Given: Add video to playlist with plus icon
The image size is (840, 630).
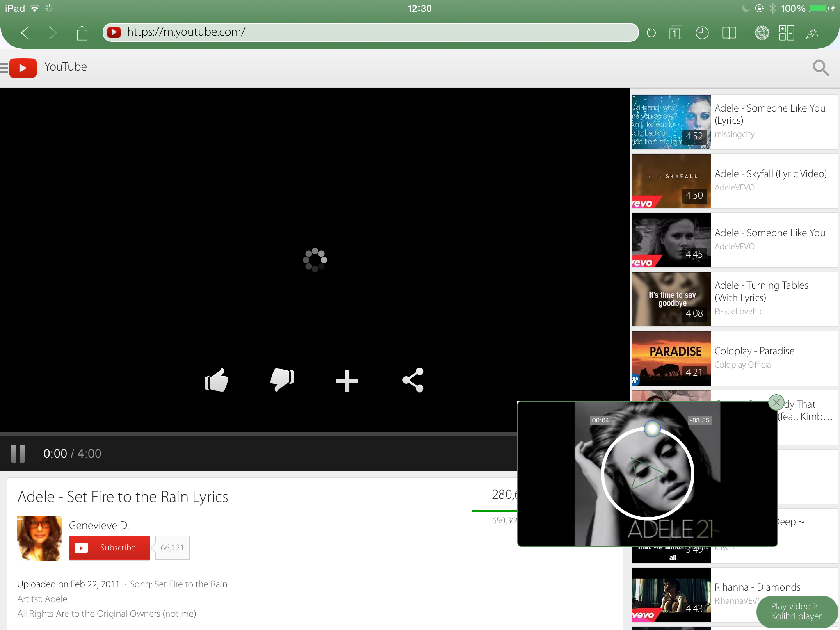Looking at the screenshot, I should click(347, 381).
